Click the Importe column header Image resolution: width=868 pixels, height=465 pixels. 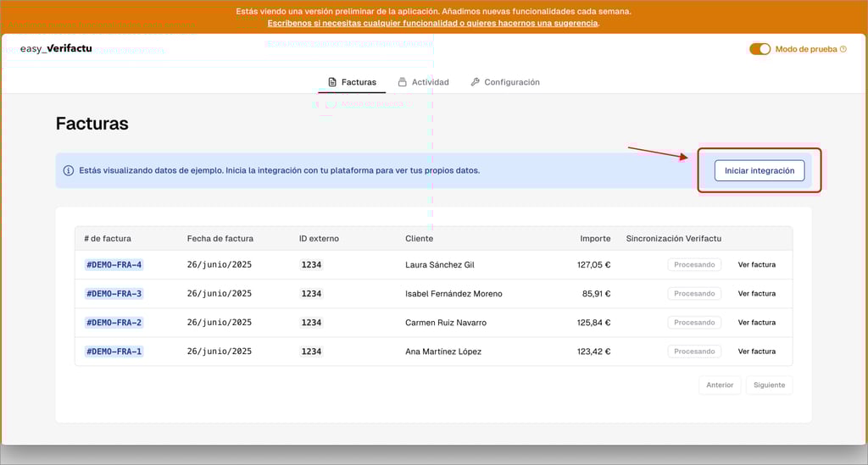click(595, 239)
